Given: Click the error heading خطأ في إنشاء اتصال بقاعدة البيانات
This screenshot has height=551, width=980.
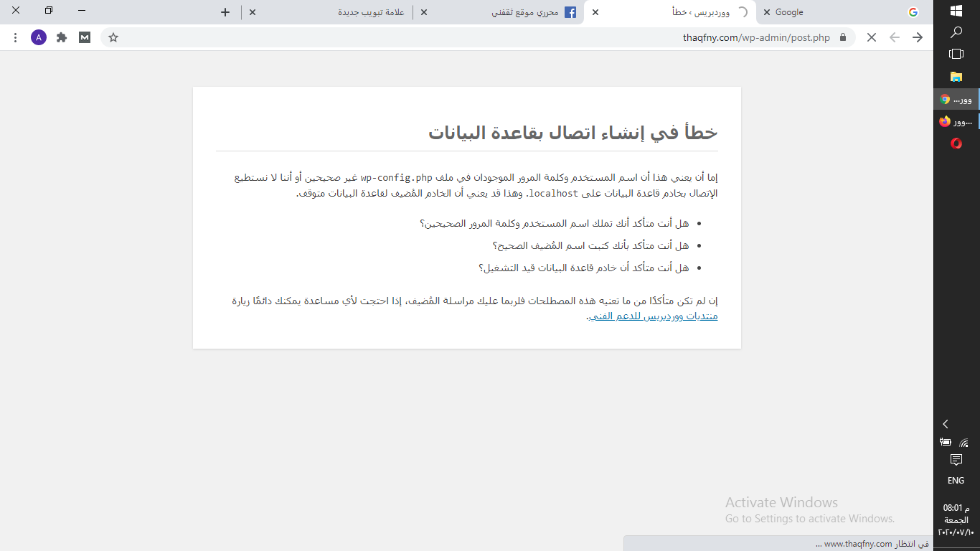Looking at the screenshot, I should [x=573, y=133].
